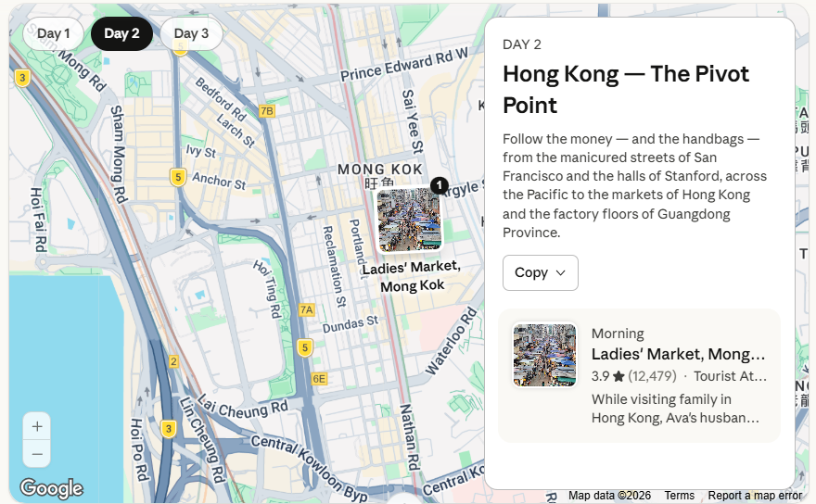Click the number 1 marker badge
The image size is (816, 504).
coord(440,185)
